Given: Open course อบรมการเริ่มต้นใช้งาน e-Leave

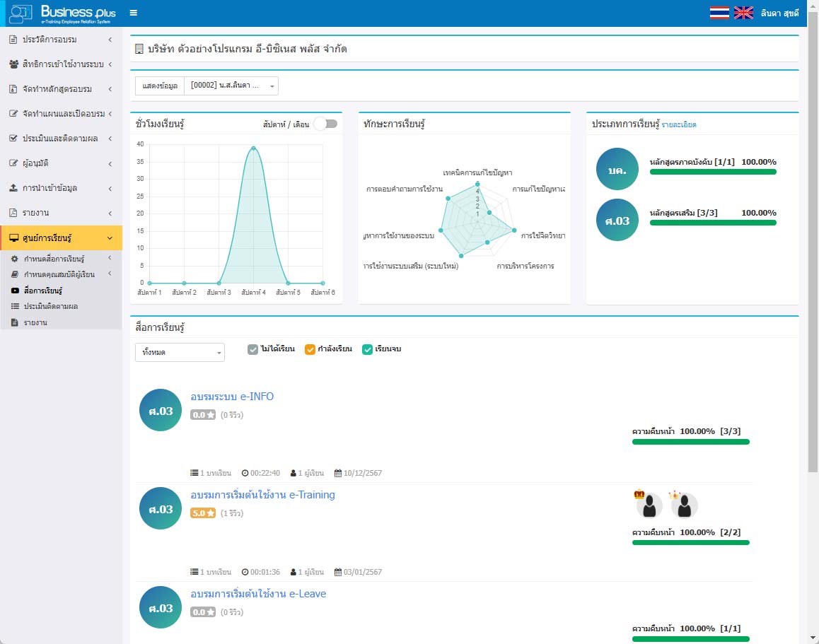Looking at the screenshot, I should (258, 594).
